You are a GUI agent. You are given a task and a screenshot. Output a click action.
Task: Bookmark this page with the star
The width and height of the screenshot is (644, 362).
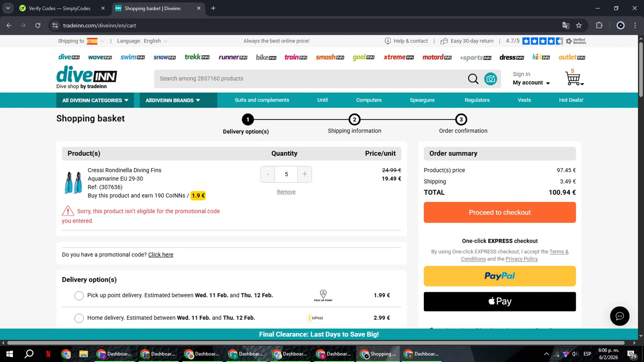(579, 25)
